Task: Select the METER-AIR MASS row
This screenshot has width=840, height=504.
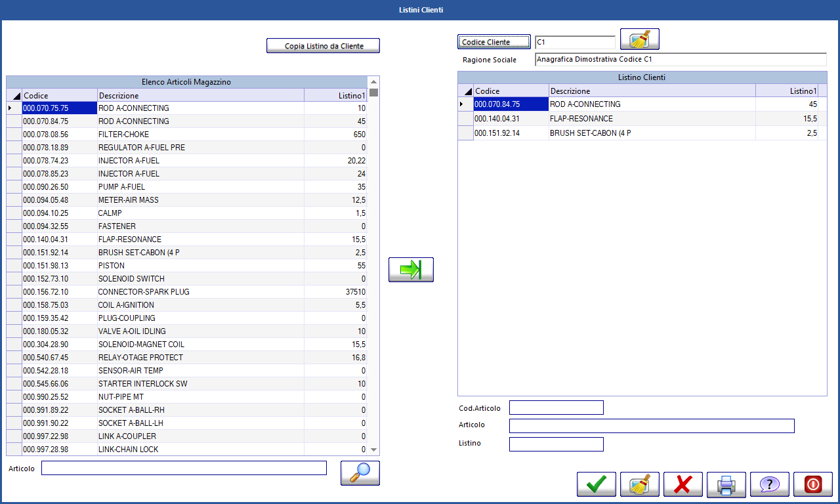Action: [187, 200]
